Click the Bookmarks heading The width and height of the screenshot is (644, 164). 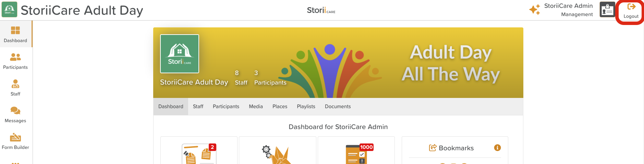tap(456, 148)
